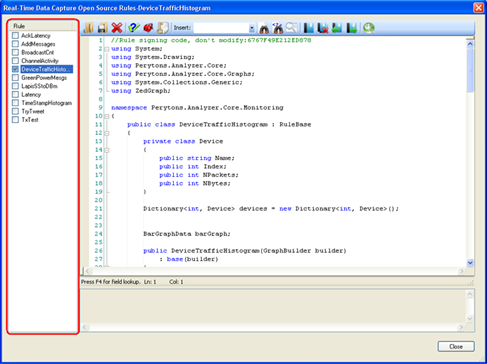Save the rule with the floppy disk icon
This screenshot has width=487, height=364.
coord(102,28)
